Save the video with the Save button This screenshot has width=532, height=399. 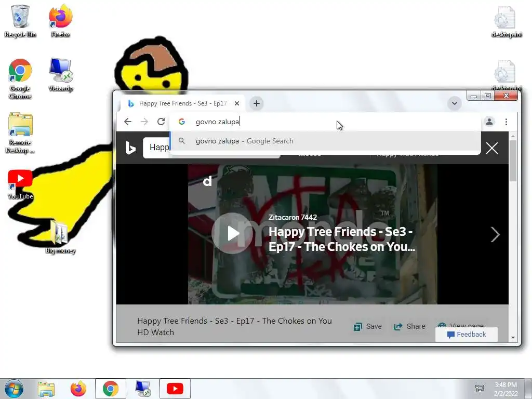point(368,326)
